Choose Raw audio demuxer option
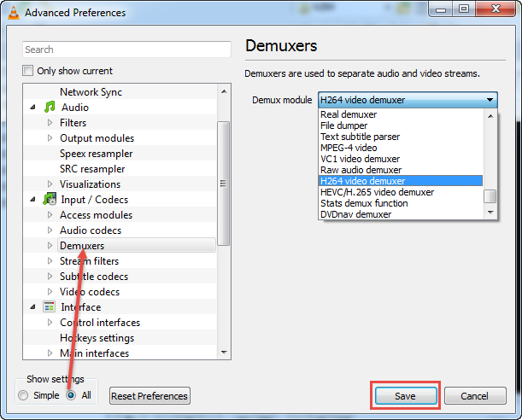This screenshot has width=522, height=420. click(x=401, y=170)
